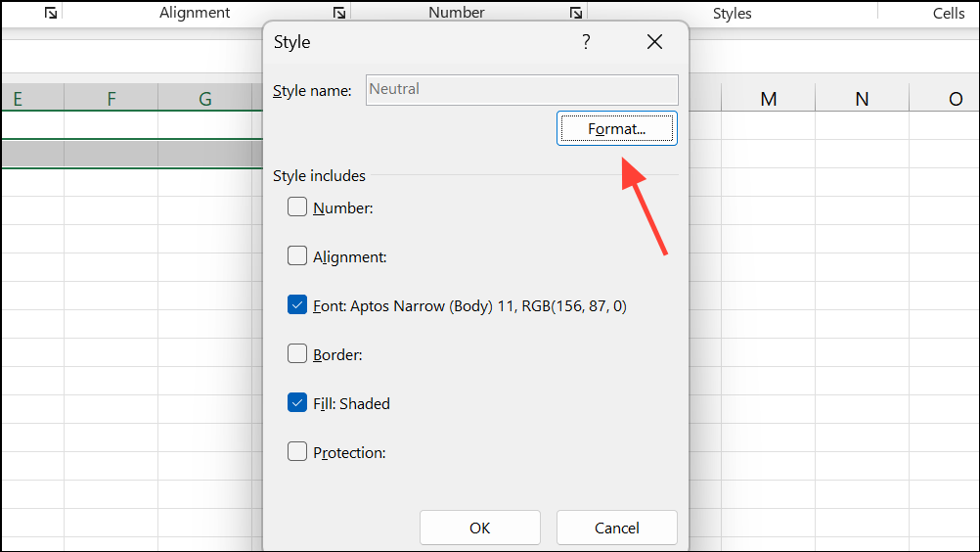Click the Font group dialog launcher arrow
This screenshot has height=552, width=980.
point(51,14)
